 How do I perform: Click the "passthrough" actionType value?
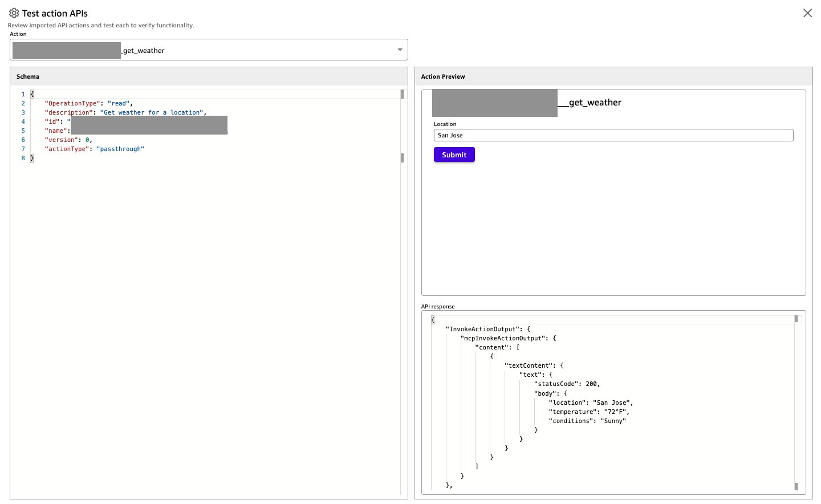(x=120, y=149)
